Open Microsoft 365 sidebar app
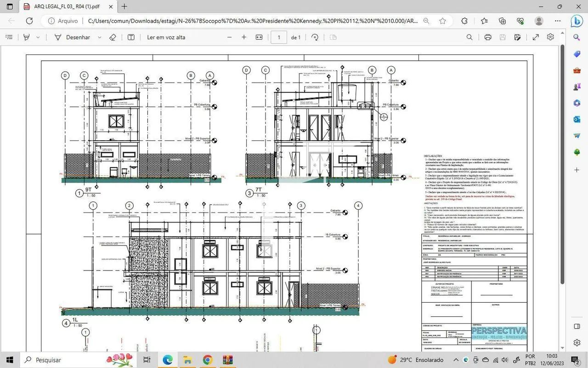 (x=577, y=103)
